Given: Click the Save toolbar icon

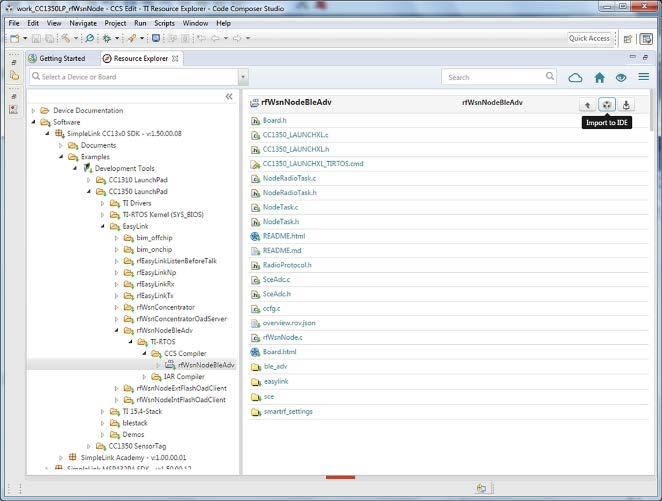Looking at the screenshot, I should (36, 39).
